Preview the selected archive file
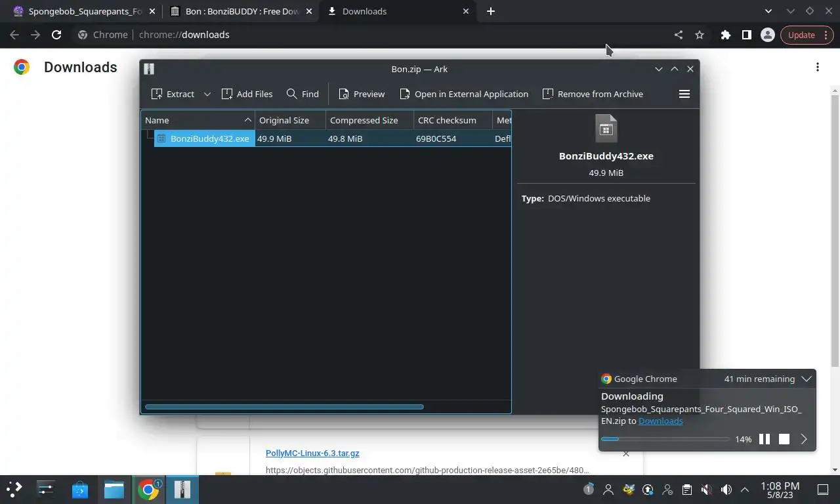840x504 pixels. click(362, 94)
